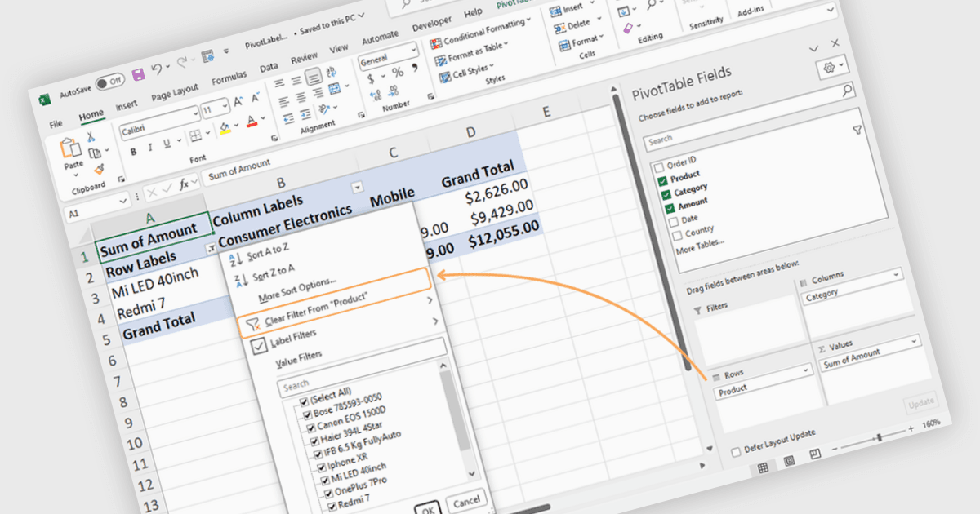Click the zoom slider handle
This screenshot has height=514, width=980.
[879, 437]
